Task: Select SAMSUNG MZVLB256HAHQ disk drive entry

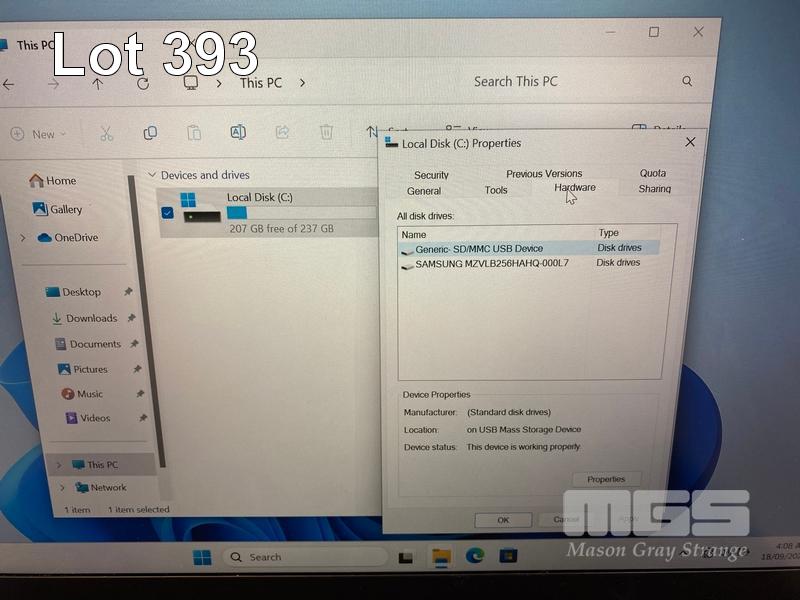Action: coord(491,263)
